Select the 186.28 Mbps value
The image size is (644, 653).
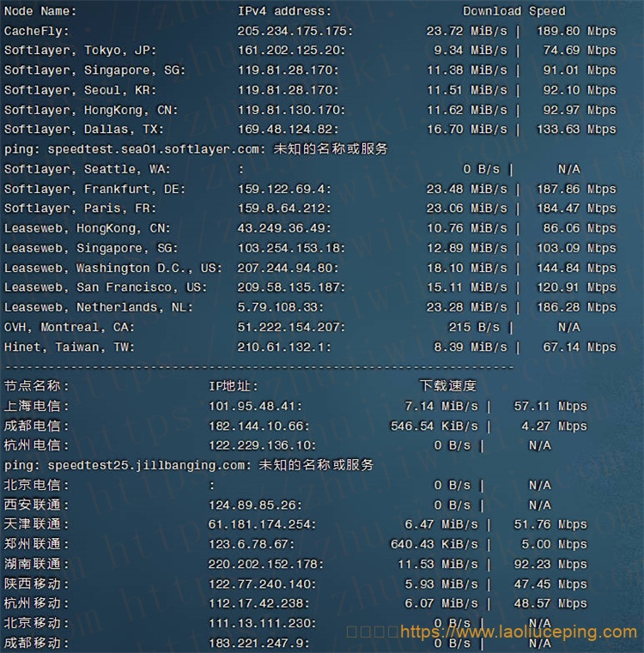pyautogui.click(x=576, y=308)
